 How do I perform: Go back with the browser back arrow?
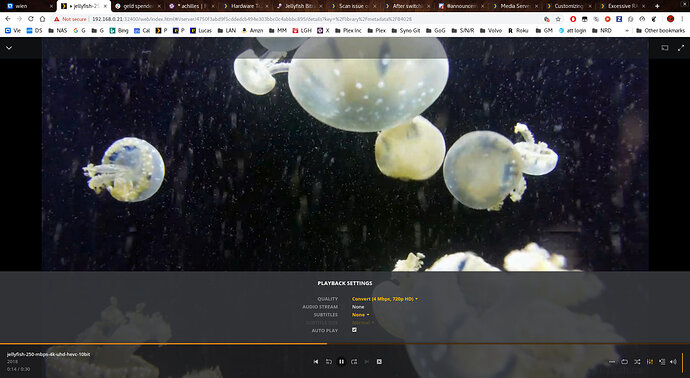click(7, 19)
